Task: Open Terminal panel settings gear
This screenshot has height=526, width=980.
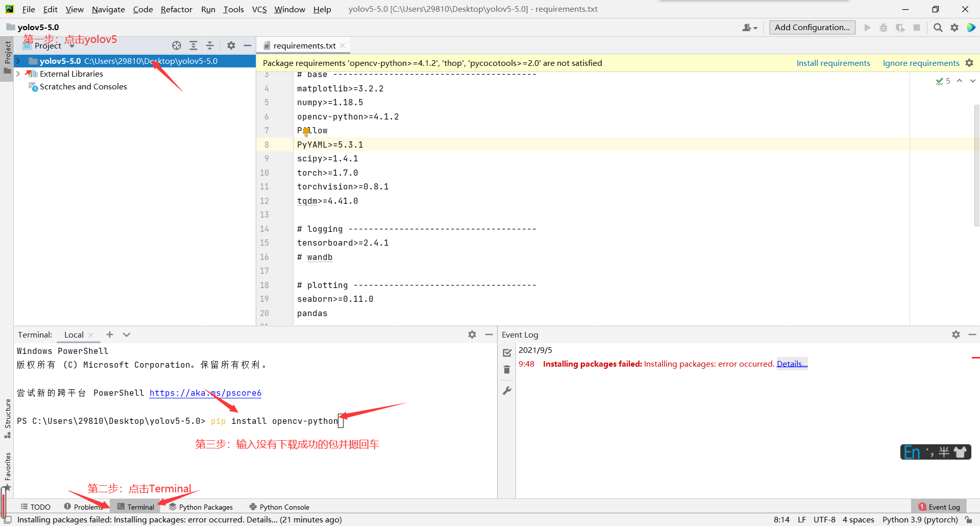Action: click(x=472, y=334)
